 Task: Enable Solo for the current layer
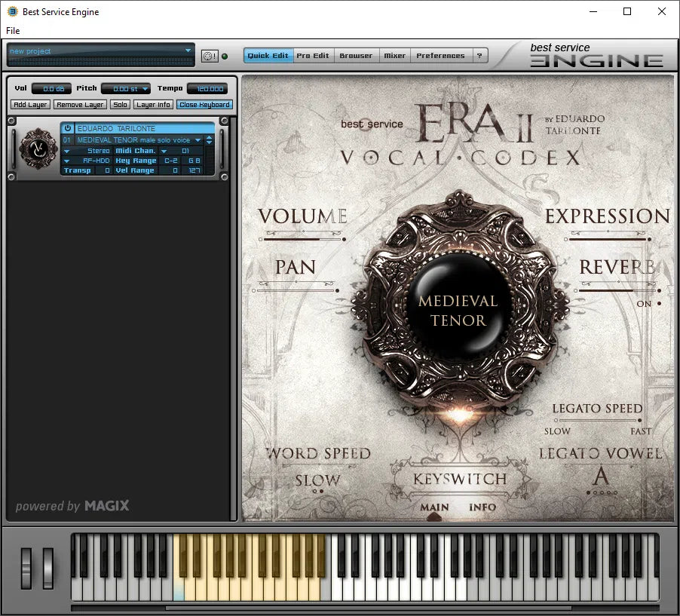120,104
